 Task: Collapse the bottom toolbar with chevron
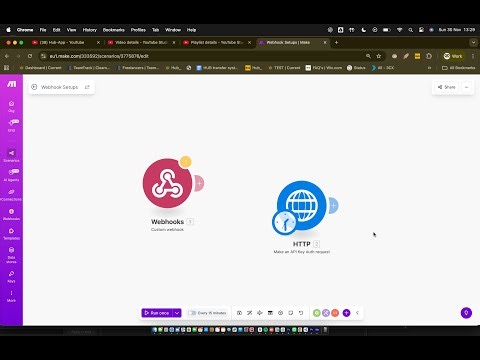(357, 313)
